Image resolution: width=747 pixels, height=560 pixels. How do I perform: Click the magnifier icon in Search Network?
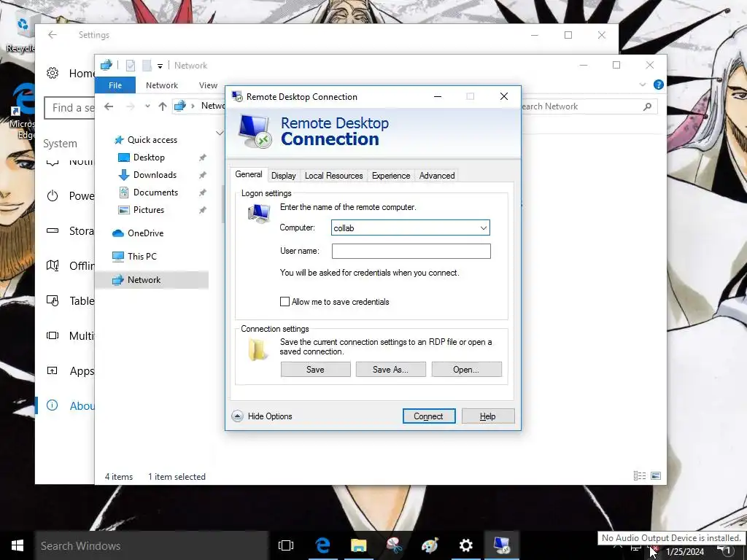[647, 106]
